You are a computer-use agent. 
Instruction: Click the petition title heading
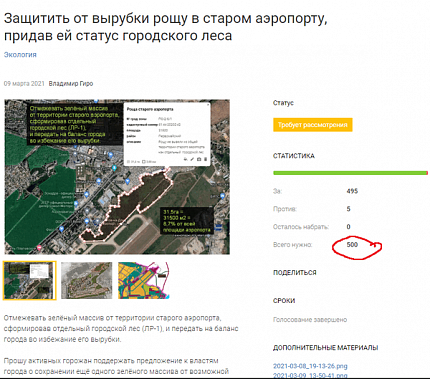click(x=166, y=27)
